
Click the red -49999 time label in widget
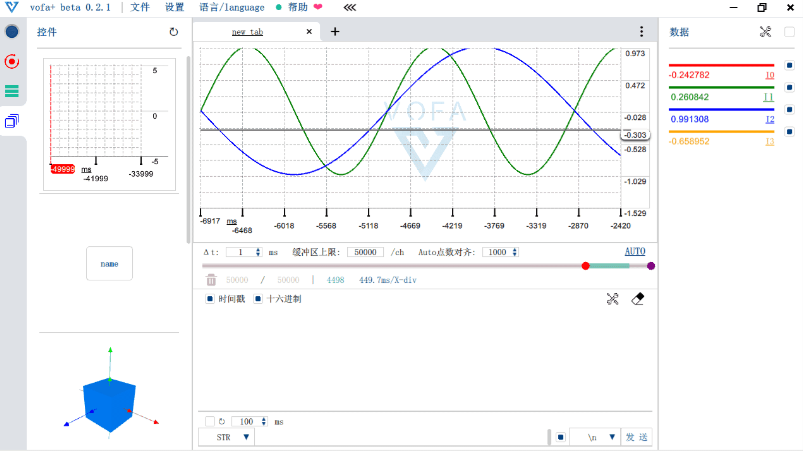point(62,169)
